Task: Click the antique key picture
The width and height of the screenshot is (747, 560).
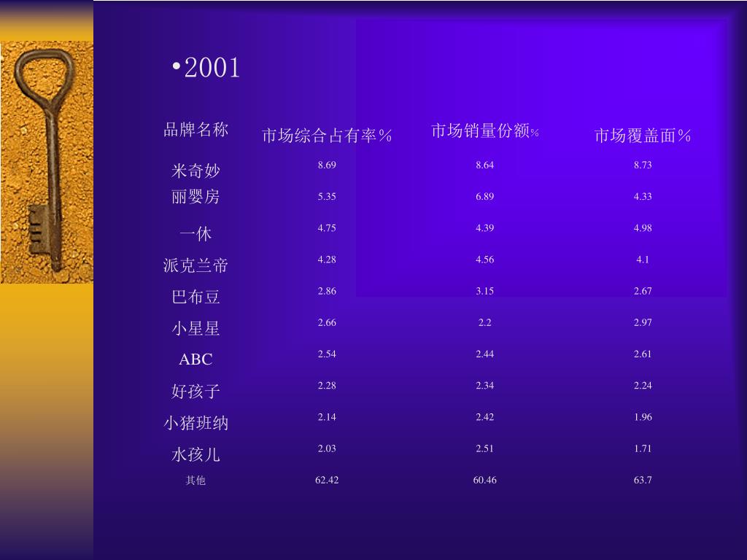Action: (47, 162)
